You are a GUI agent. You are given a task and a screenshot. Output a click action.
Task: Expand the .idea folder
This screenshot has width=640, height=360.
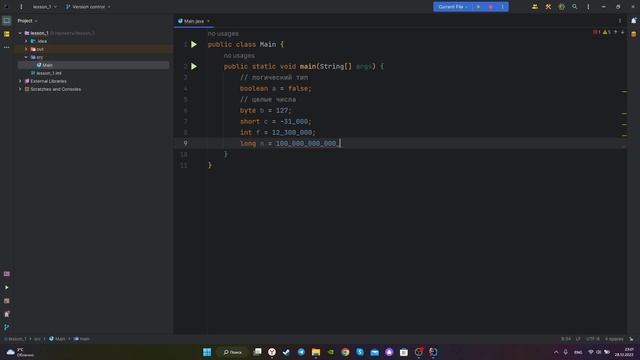point(27,41)
